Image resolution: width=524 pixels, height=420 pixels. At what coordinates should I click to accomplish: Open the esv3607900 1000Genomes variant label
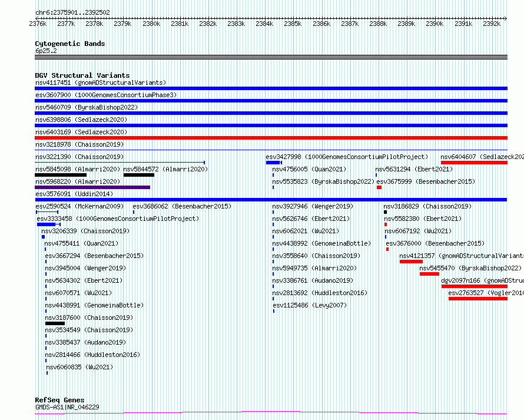tap(106, 95)
